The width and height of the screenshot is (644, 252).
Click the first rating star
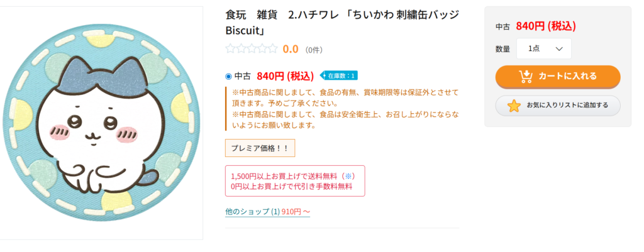click(230, 48)
